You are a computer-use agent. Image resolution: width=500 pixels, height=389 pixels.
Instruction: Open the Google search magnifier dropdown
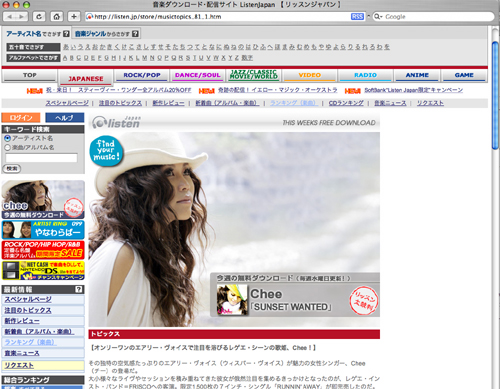pyautogui.click(x=378, y=16)
